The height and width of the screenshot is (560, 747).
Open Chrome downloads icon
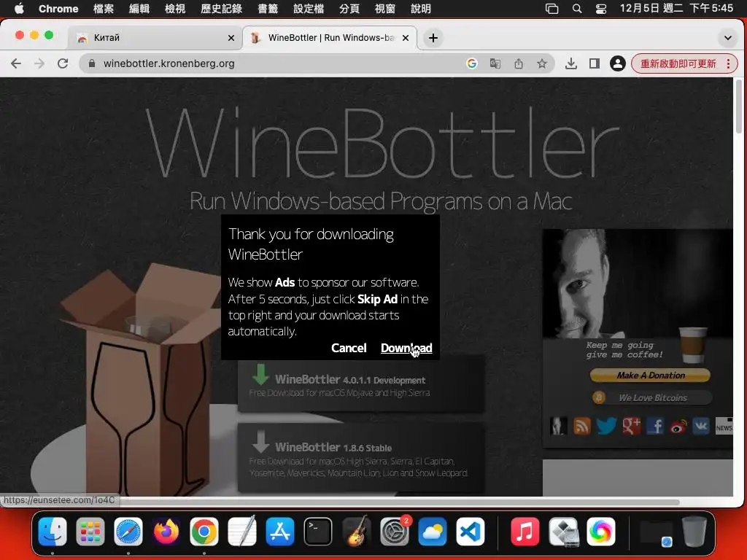point(570,63)
